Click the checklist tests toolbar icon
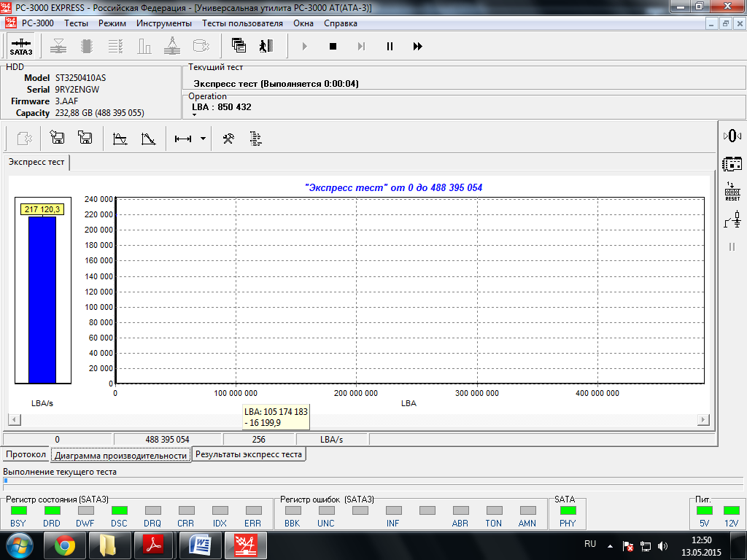 coord(115,46)
